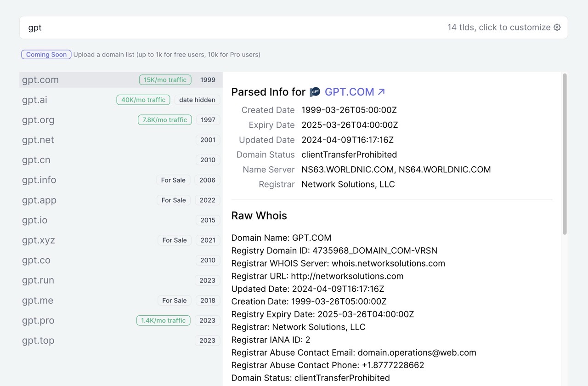
Task: Click the parsed Registrar value Network Solutions, LLC
Action: pos(348,184)
